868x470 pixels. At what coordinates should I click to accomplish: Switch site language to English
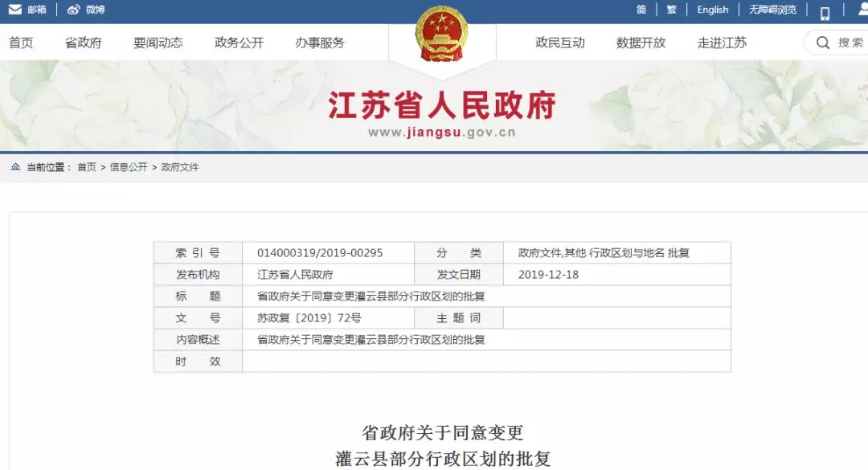coord(712,10)
